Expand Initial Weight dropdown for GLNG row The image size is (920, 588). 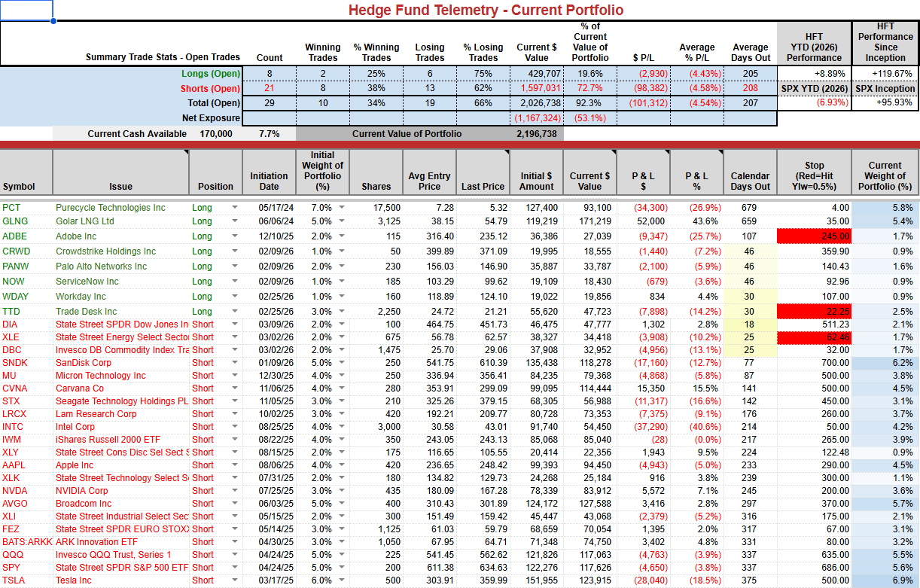(343, 221)
